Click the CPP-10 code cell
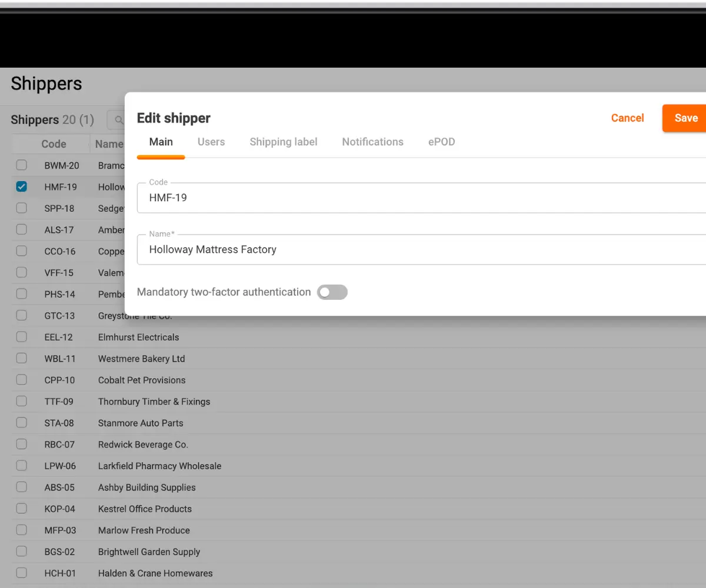706x588 pixels. [x=60, y=380]
